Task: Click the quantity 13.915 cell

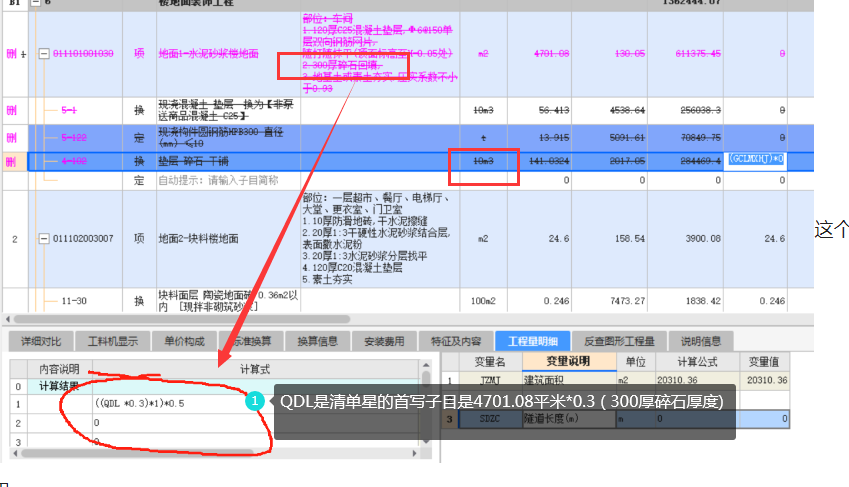Action: pyautogui.click(x=539, y=138)
